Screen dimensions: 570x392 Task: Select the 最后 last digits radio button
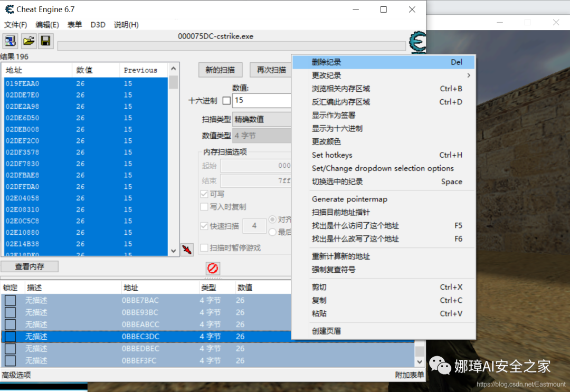[272, 232]
